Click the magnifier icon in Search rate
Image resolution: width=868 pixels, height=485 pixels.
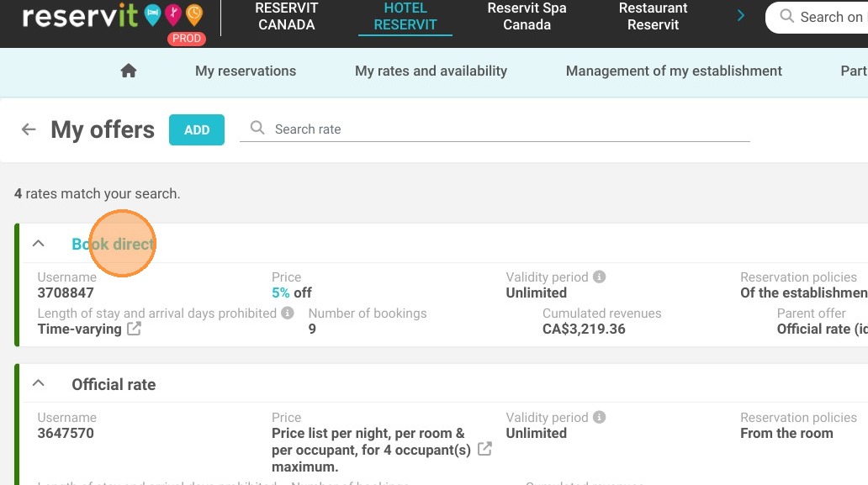pos(257,128)
